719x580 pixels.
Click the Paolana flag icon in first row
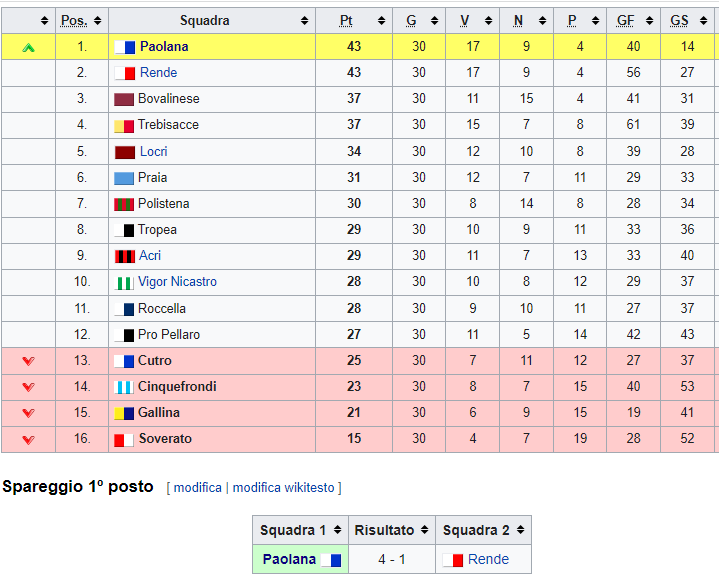(x=125, y=47)
